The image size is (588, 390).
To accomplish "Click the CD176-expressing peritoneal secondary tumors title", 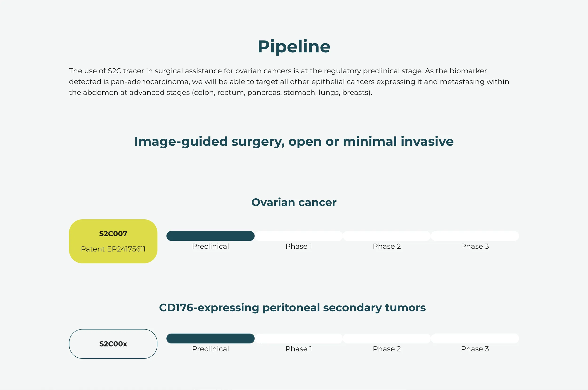I will pyautogui.click(x=292, y=308).
